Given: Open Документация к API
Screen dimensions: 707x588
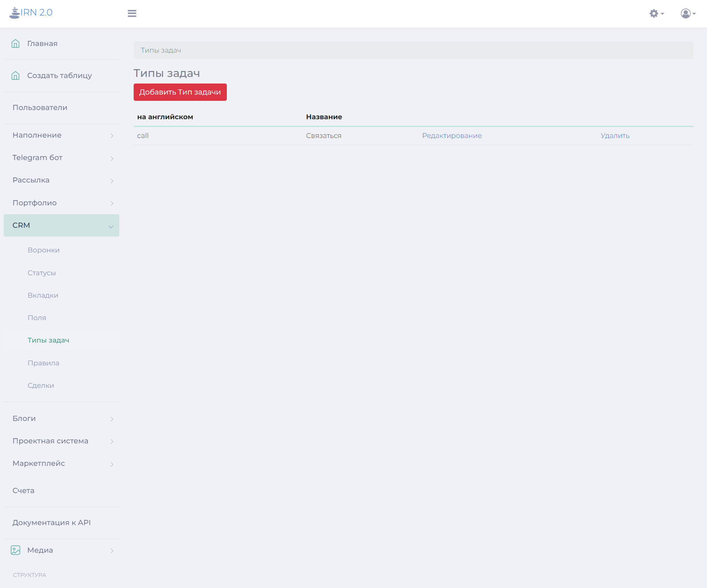Looking at the screenshot, I should [x=52, y=523].
